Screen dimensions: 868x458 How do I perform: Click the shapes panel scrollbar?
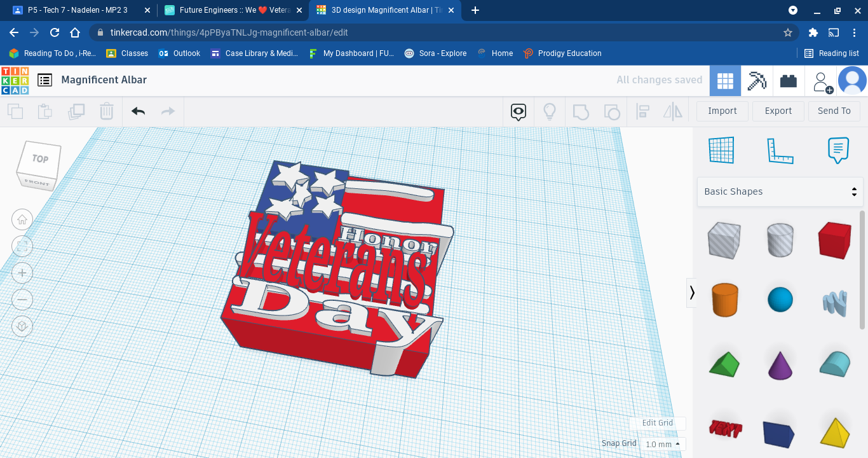(862, 270)
